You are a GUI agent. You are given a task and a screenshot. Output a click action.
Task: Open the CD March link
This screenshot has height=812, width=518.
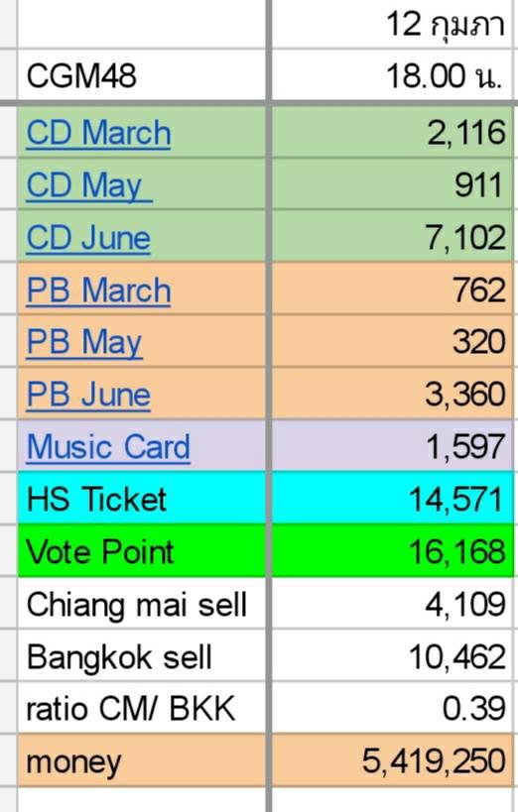[98, 133]
